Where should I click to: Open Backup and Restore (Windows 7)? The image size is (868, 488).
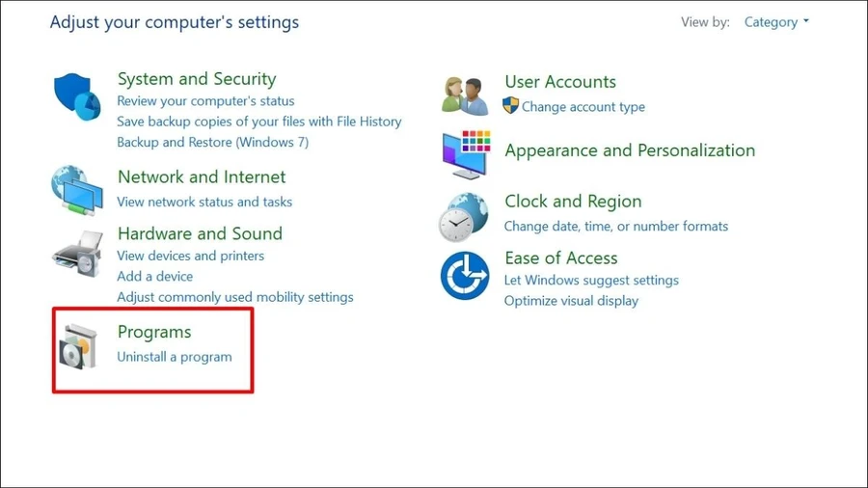point(212,142)
